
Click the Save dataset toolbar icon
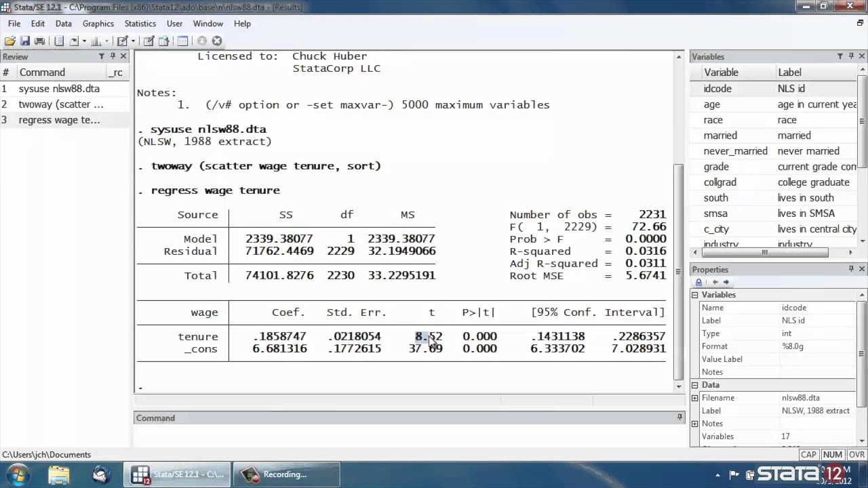[x=25, y=41]
